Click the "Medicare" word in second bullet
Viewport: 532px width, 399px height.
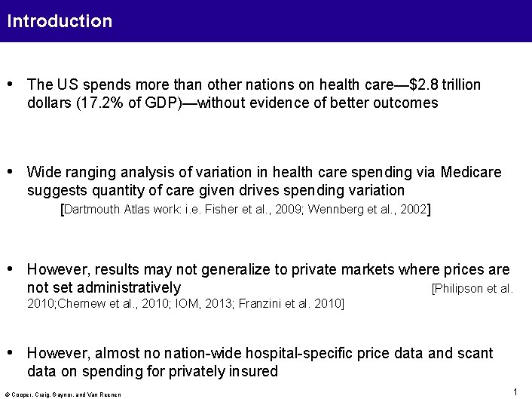[x=471, y=172]
